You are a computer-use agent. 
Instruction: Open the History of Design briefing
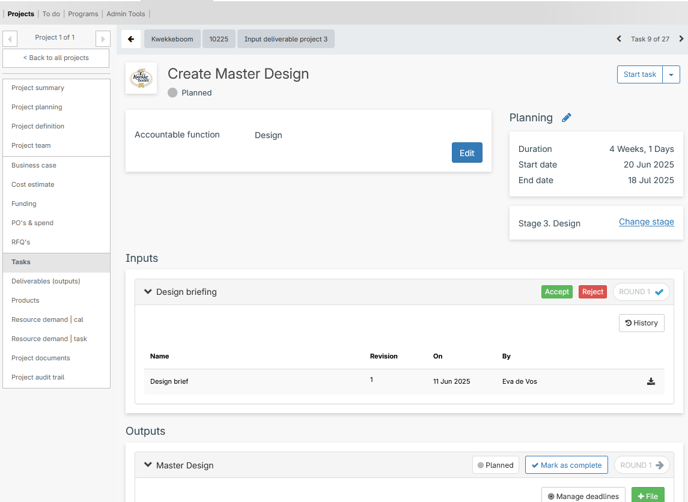(641, 323)
